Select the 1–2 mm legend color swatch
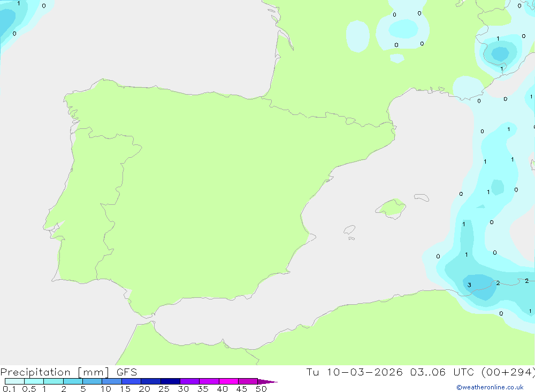Image resolution: width=535 pixels, height=392 pixels. tap(53, 381)
